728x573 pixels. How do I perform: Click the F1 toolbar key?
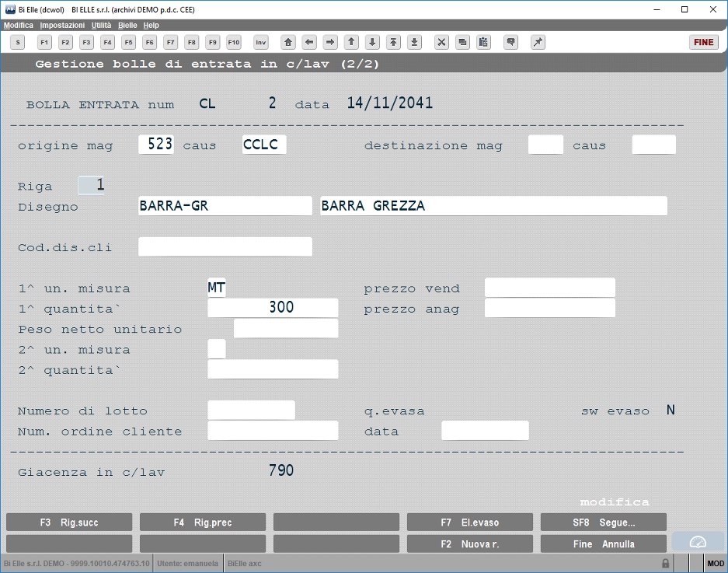pos(44,42)
